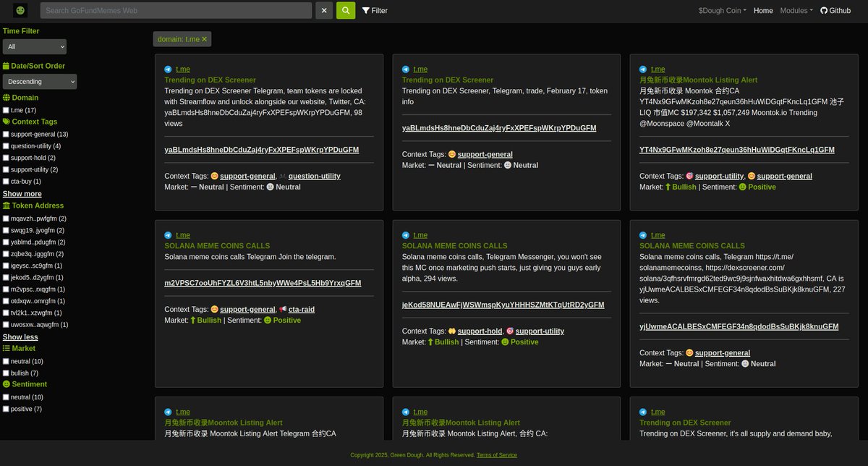
Task: Open the Time Filter dropdown
Action: 34,46
